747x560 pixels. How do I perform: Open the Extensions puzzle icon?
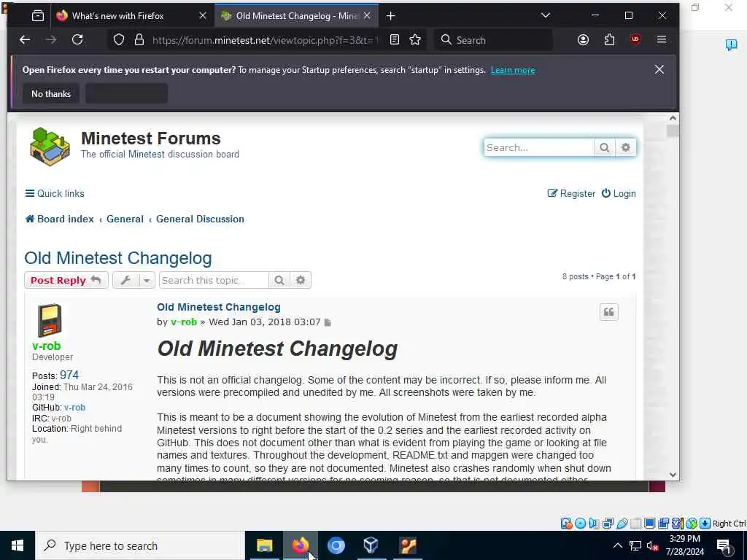(x=609, y=40)
